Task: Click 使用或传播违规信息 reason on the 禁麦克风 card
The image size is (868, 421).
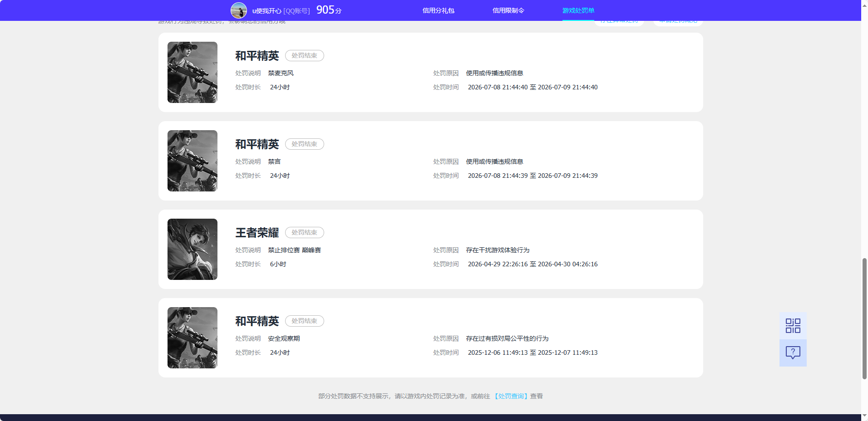Action: (494, 73)
